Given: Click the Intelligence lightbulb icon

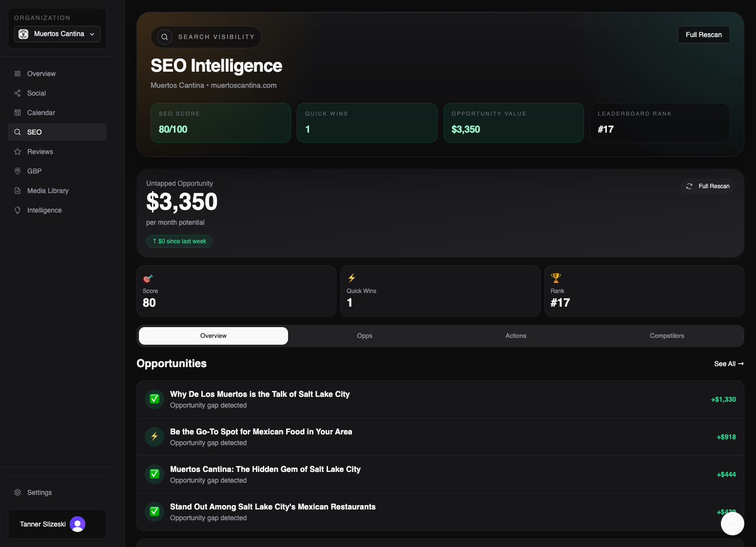Looking at the screenshot, I should click(18, 210).
